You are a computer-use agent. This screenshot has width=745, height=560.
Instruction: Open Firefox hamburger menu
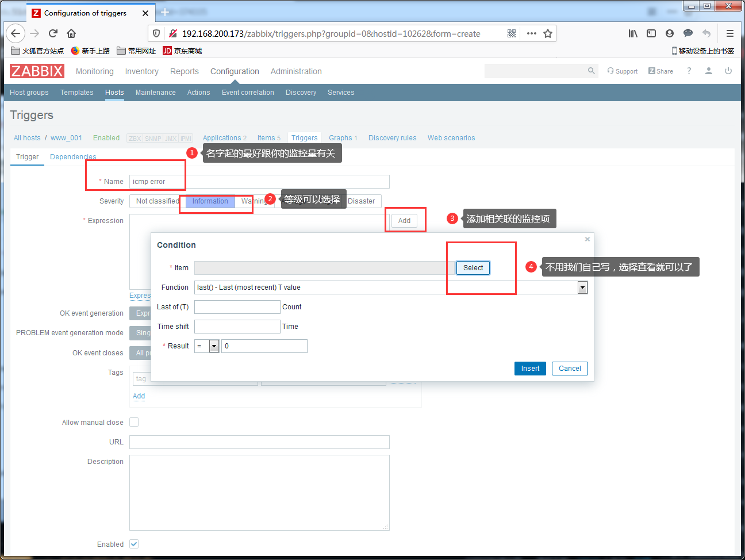(x=730, y=33)
